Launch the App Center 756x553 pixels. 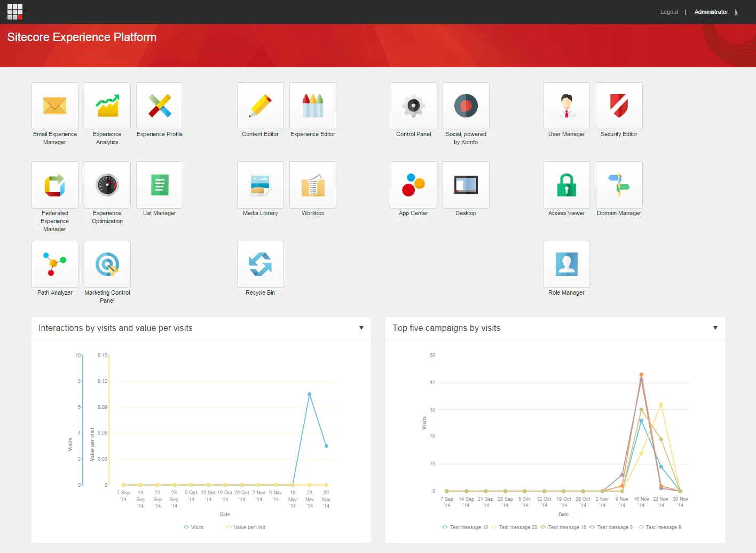(x=413, y=185)
